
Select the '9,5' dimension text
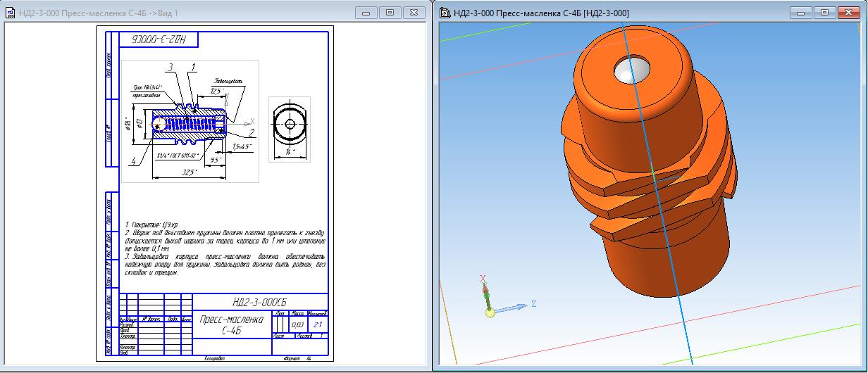tap(216, 160)
